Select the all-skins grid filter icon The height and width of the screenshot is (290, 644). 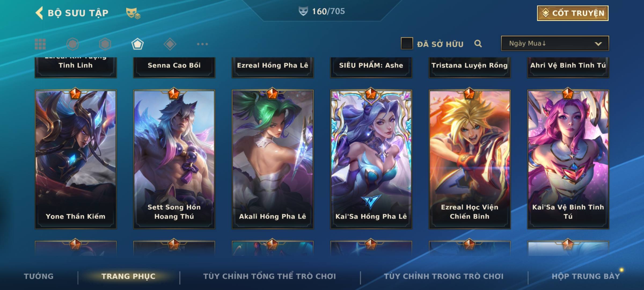point(40,44)
